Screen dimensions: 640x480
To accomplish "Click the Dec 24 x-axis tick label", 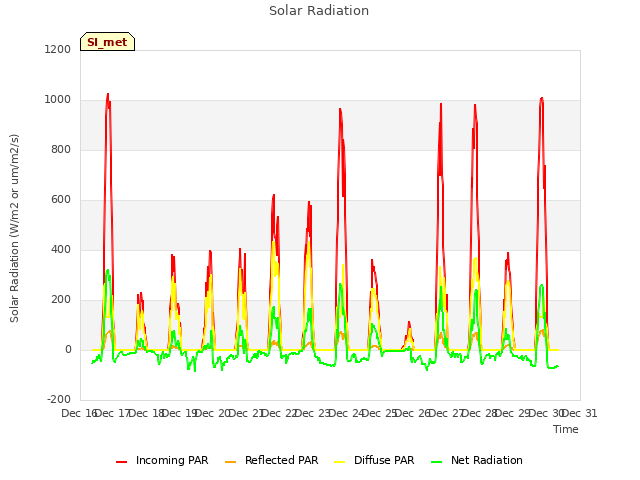I will pos(346,413).
